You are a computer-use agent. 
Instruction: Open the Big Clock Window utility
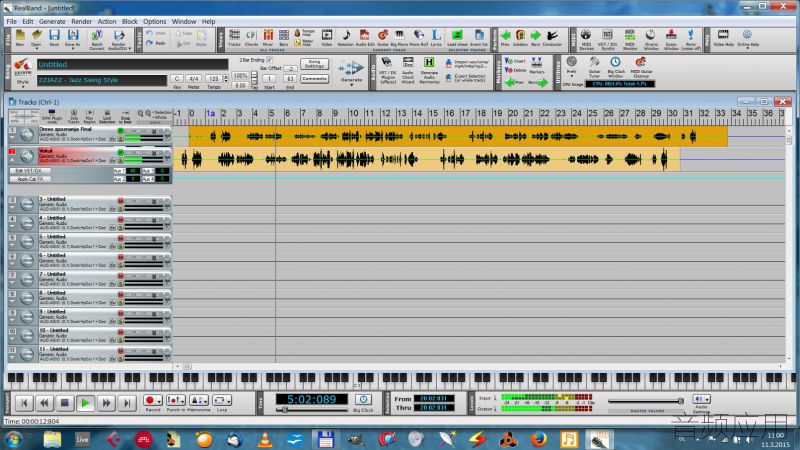click(616, 67)
